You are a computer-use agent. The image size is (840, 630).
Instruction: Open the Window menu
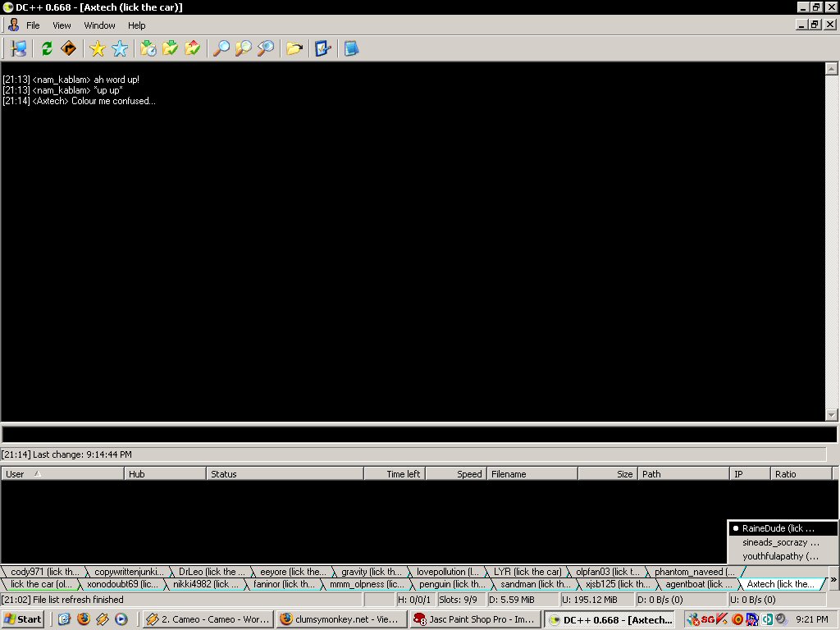pyautogui.click(x=99, y=25)
